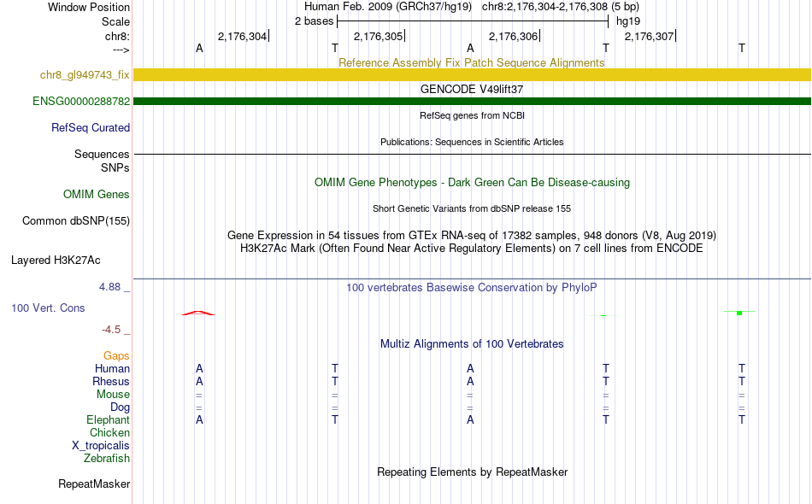
Task: Click the Scale label
Action: pyautogui.click(x=115, y=21)
